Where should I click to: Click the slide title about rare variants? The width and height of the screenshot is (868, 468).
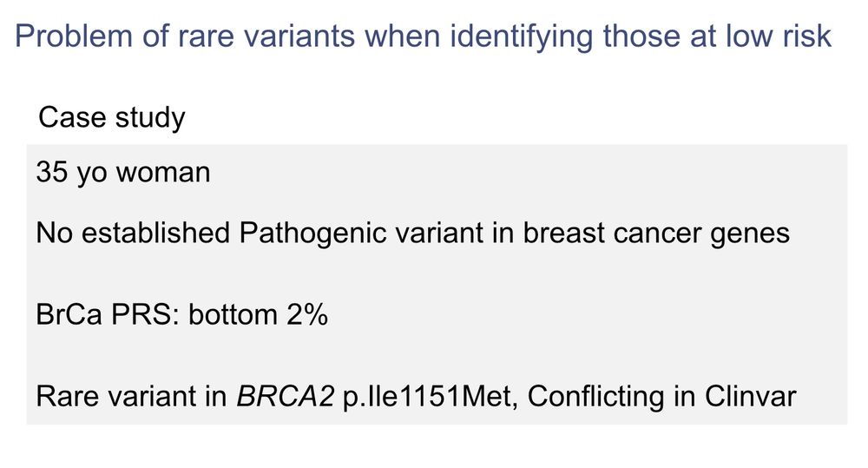tap(423, 36)
